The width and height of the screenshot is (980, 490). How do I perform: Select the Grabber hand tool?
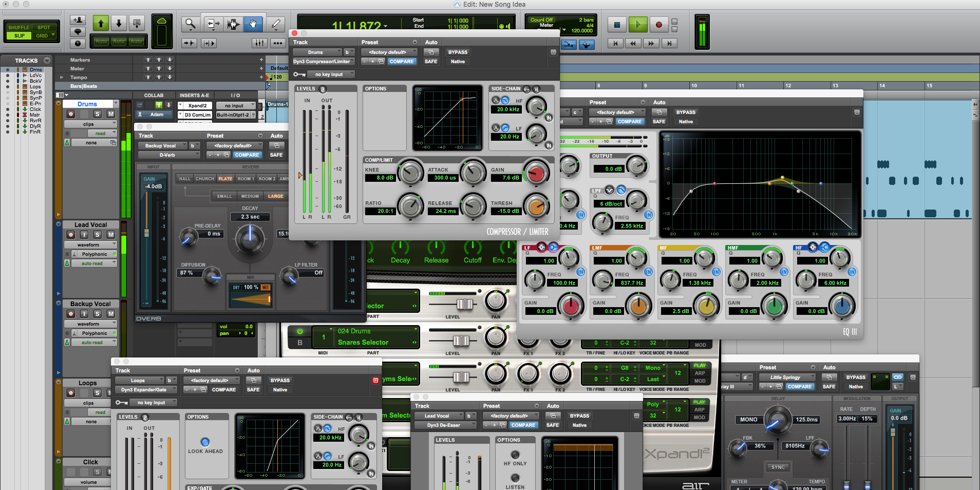pos(253,24)
